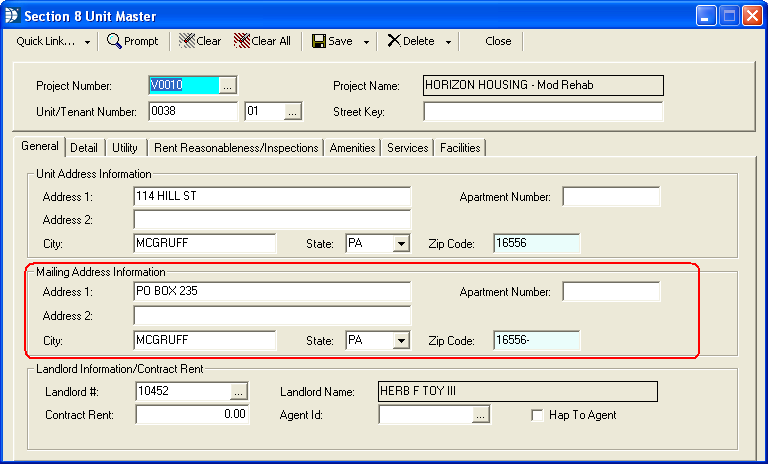Open the Agent Id lookup ellipsis button

coord(480,415)
